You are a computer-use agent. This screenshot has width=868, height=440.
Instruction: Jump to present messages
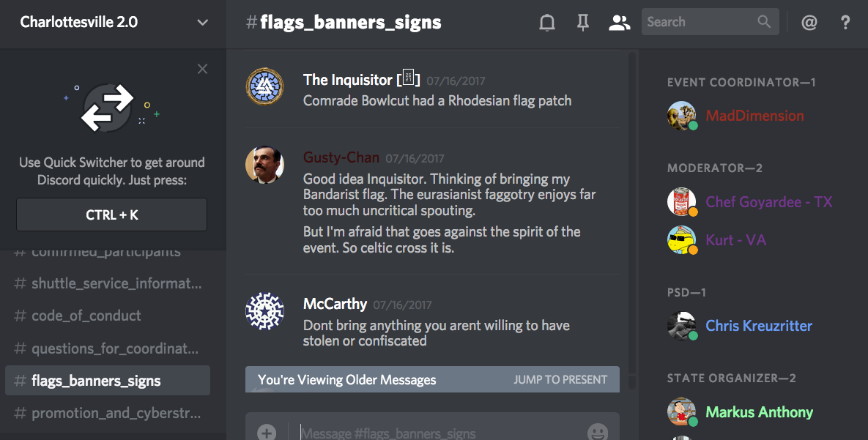click(560, 380)
